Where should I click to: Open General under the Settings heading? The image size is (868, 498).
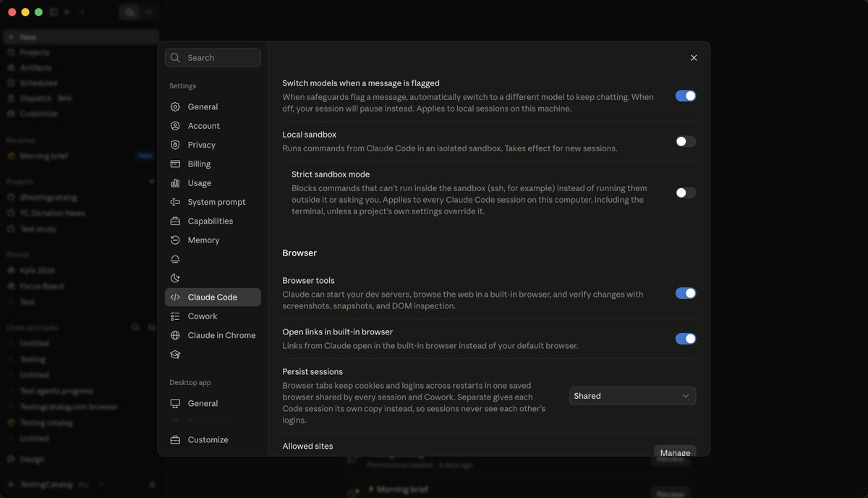pos(213,106)
